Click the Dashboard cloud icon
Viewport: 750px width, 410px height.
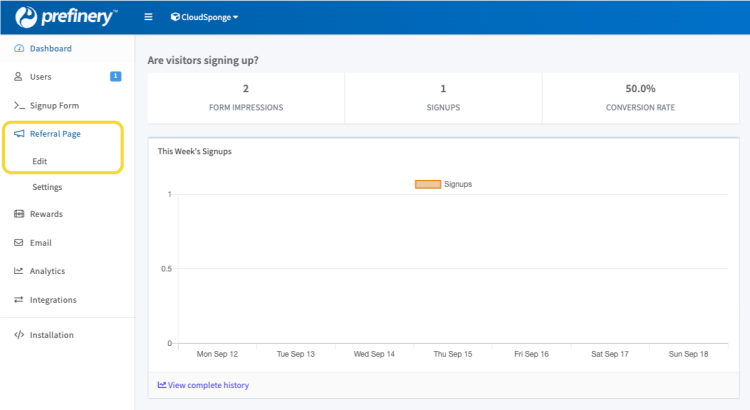pyautogui.click(x=19, y=48)
